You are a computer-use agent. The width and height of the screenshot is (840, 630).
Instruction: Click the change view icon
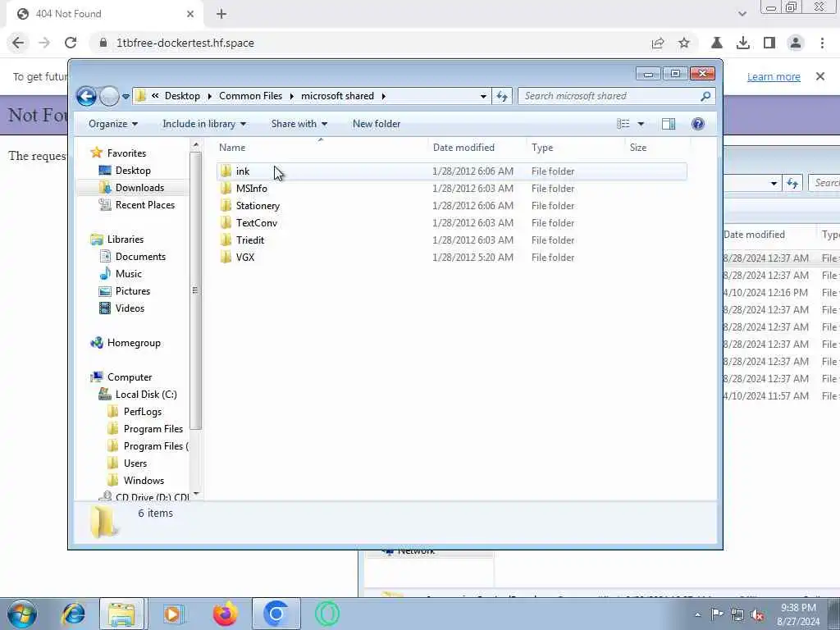coord(623,124)
